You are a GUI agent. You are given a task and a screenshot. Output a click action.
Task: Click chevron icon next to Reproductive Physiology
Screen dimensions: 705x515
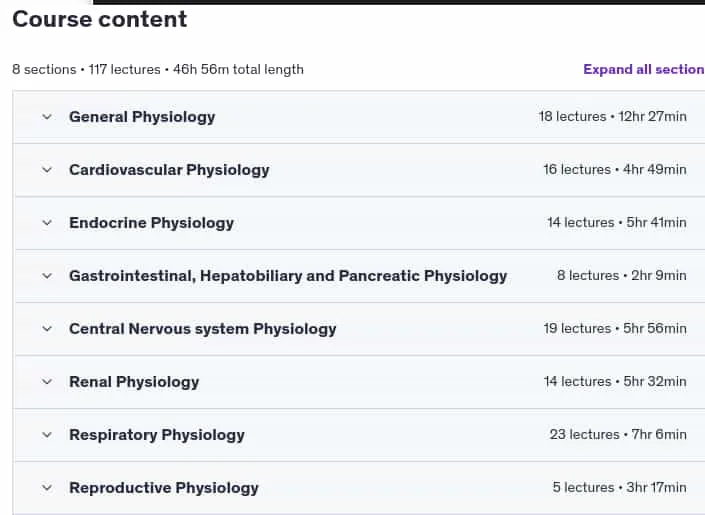pos(47,488)
